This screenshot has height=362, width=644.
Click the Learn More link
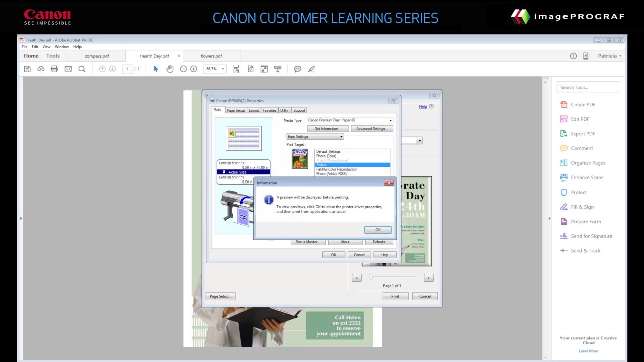(x=588, y=351)
